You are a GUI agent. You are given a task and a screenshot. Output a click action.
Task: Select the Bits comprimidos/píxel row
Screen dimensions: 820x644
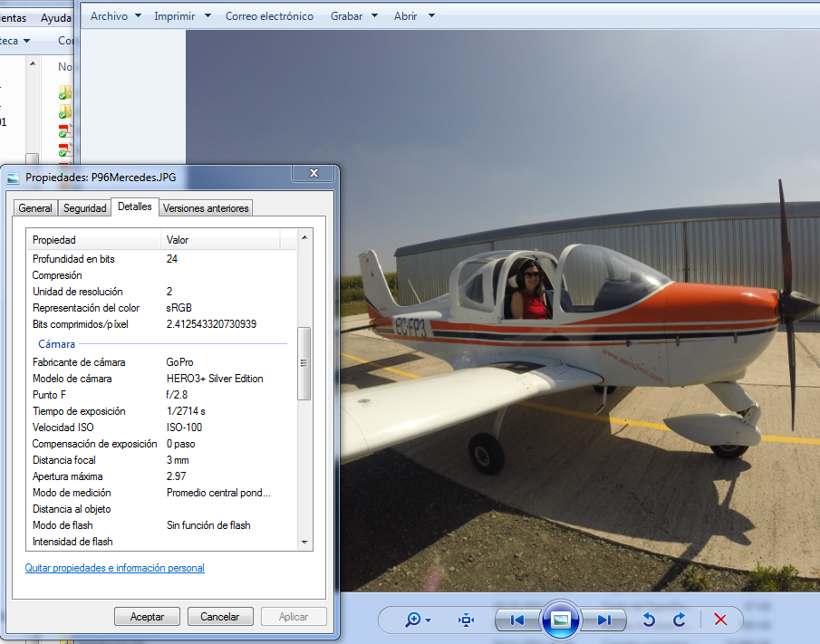[x=161, y=324]
